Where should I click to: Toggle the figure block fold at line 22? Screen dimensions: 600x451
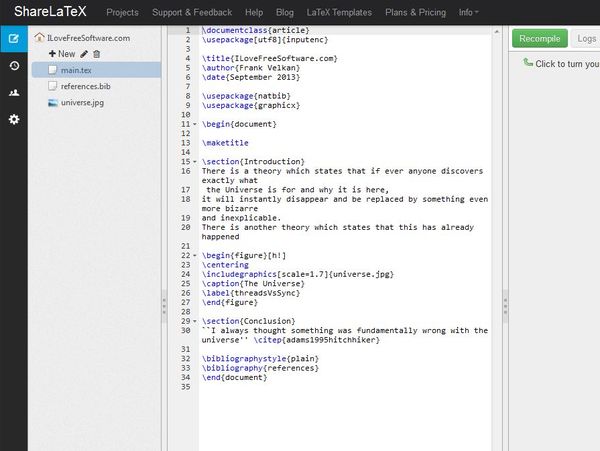(195, 255)
